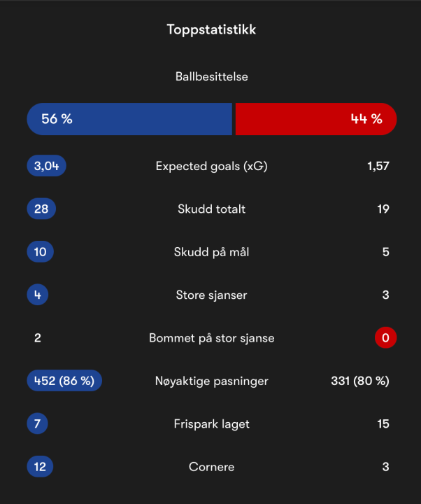This screenshot has height=504, width=421.
Task: Select the Skudd på mål label
Action: (x=211, y=252)
